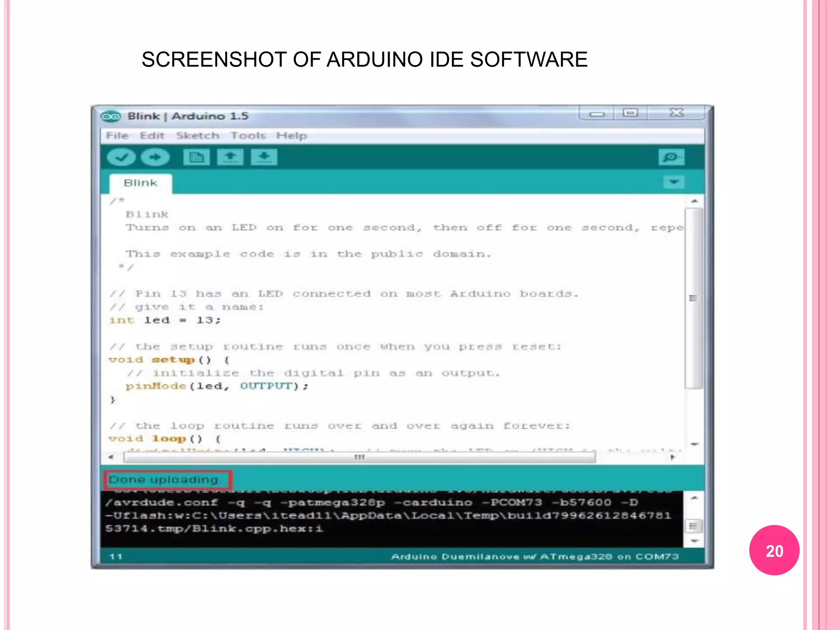Click the 'give it a name:' comment

tap(187, 307)
